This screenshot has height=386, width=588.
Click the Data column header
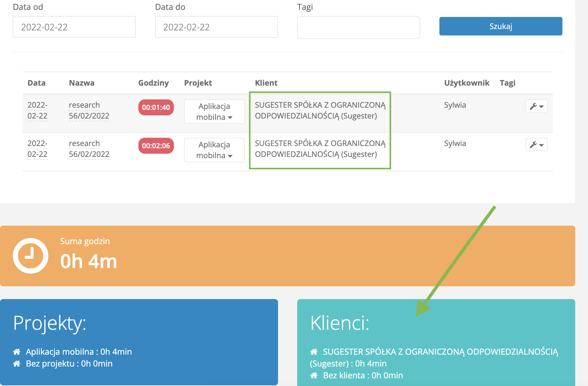[x=36, y=83]
